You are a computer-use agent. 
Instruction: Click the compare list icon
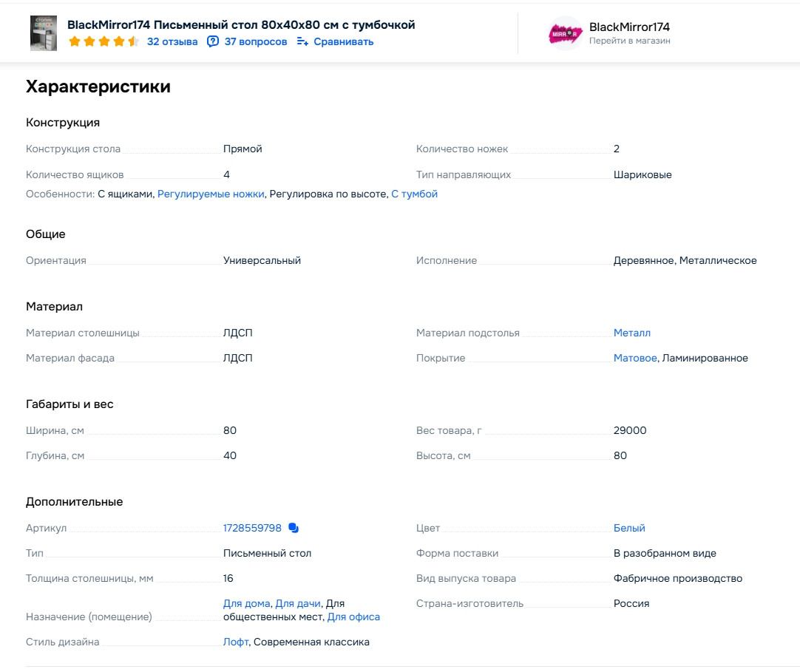tap(302, 42)
